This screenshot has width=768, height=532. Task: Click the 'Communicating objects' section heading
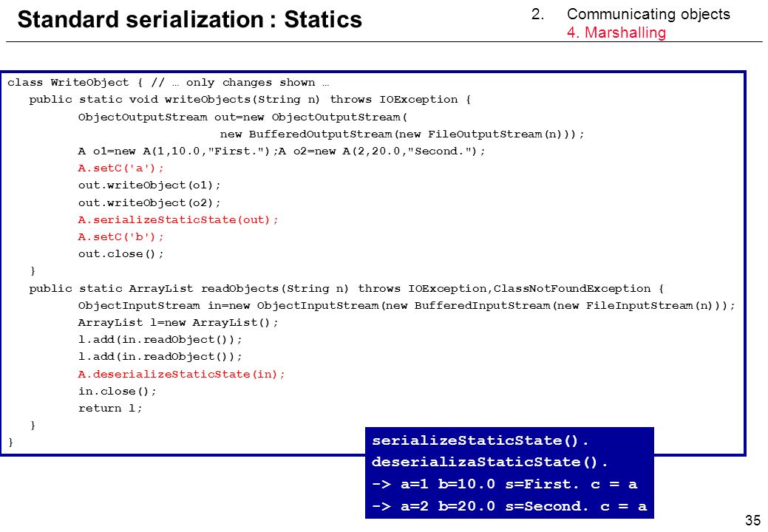tap(648, 14)
